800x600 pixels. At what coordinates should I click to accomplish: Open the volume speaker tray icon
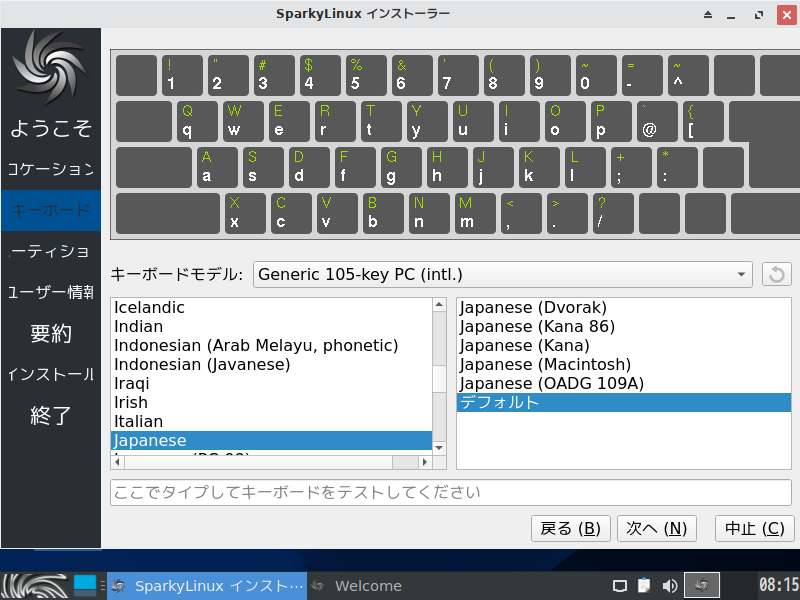[x=669, y=586]
